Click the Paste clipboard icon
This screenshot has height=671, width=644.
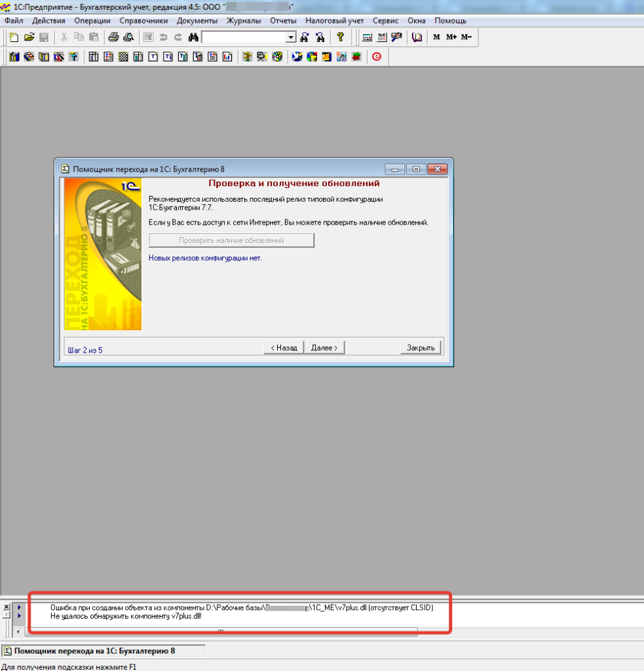point(94,37)
